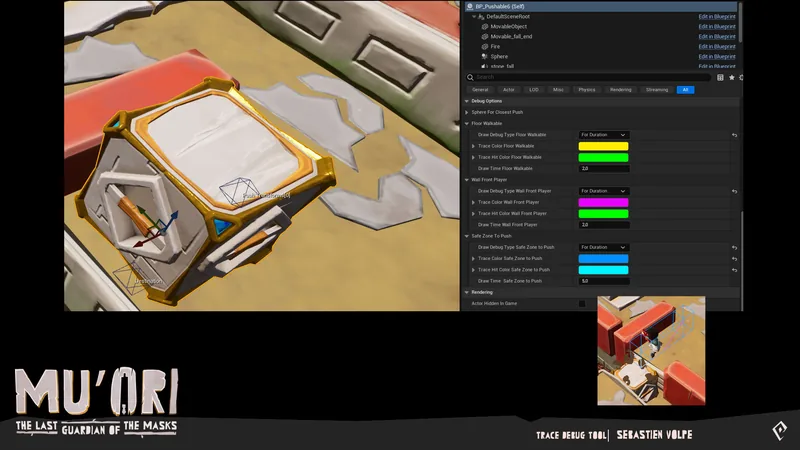Click the Sphere collision component icon
The image size is (800, 450).
tap(485, 57)
